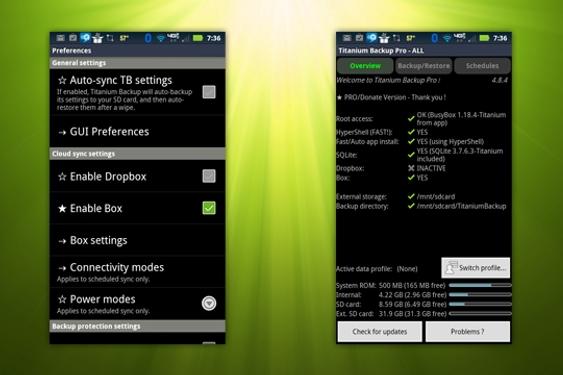Click the star icon beside Auto-sync TB settings

62,80
